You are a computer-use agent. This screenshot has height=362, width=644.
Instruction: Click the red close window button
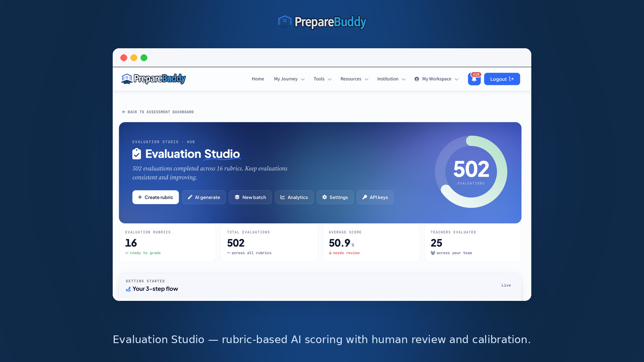pos(124,58)
